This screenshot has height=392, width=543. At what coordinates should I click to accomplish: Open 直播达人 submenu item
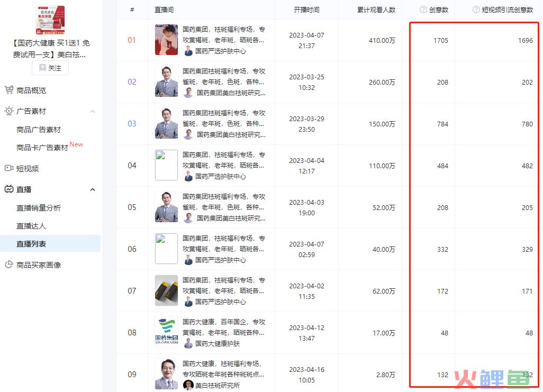coord(31,226)
